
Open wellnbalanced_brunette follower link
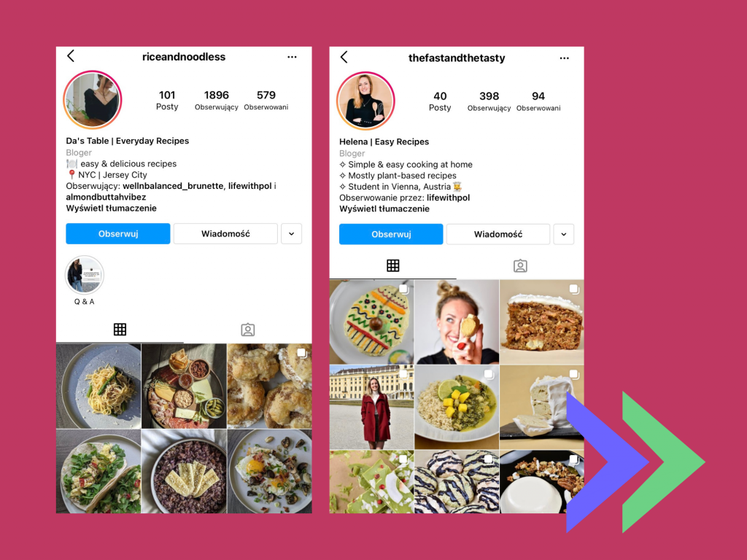(174, 186)
